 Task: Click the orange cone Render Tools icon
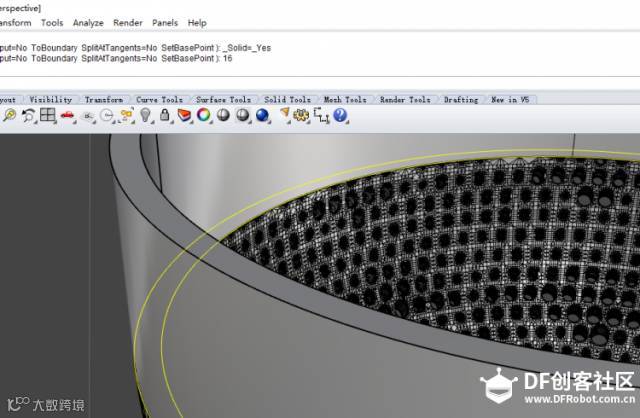[x=284, y=116]
